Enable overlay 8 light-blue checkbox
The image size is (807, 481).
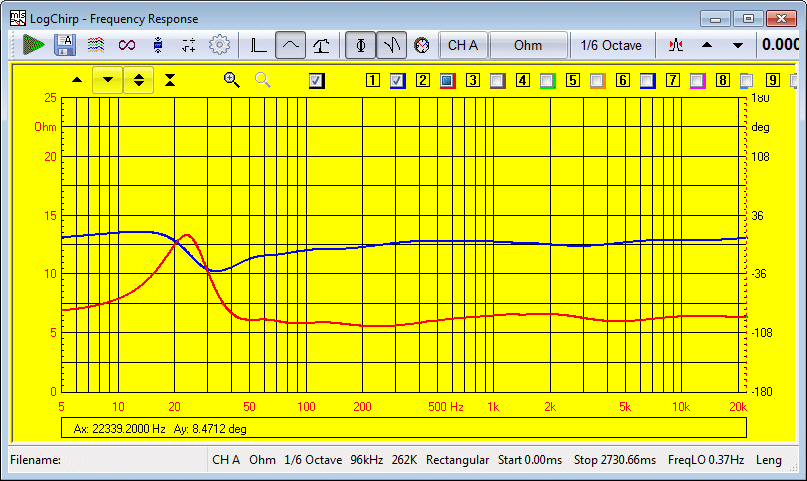click(x=747, y=81)
